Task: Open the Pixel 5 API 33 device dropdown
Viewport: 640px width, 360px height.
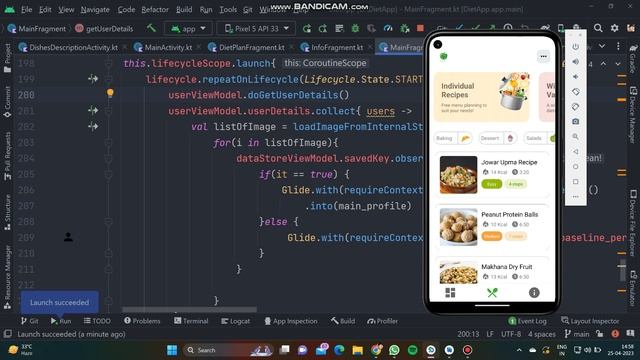Action: tap(256, 29)
